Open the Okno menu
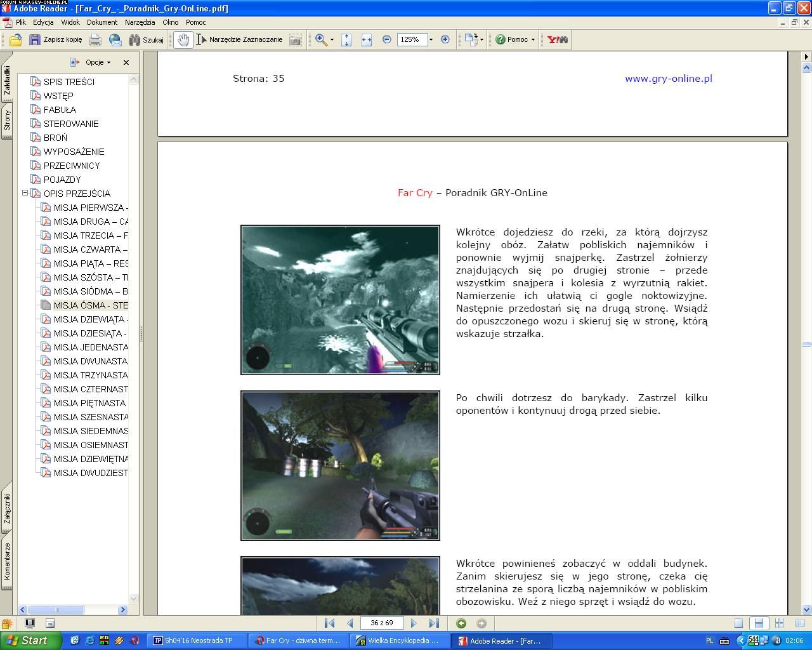 [x=171, y=22]
